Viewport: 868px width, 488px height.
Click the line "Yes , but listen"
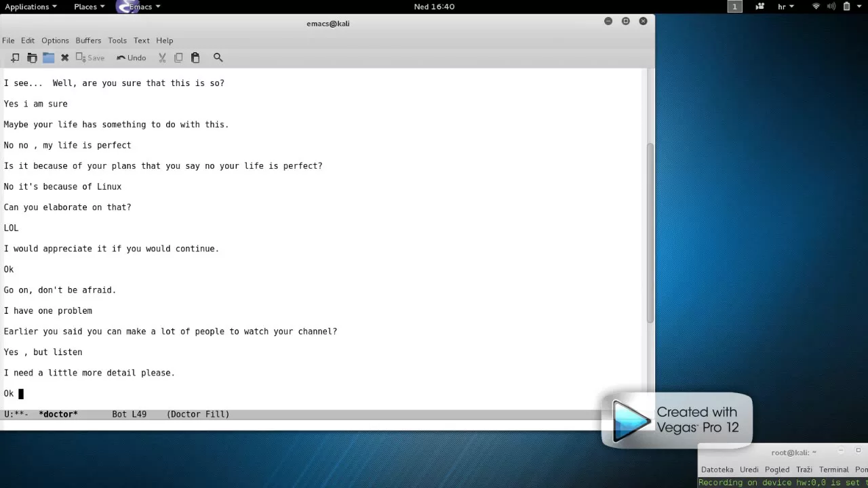coord(43,352)
